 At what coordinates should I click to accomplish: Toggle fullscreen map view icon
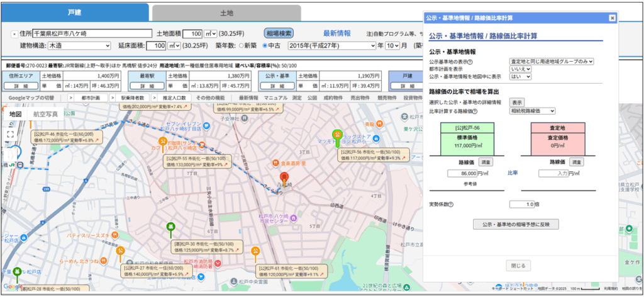[x=10, y=133]
